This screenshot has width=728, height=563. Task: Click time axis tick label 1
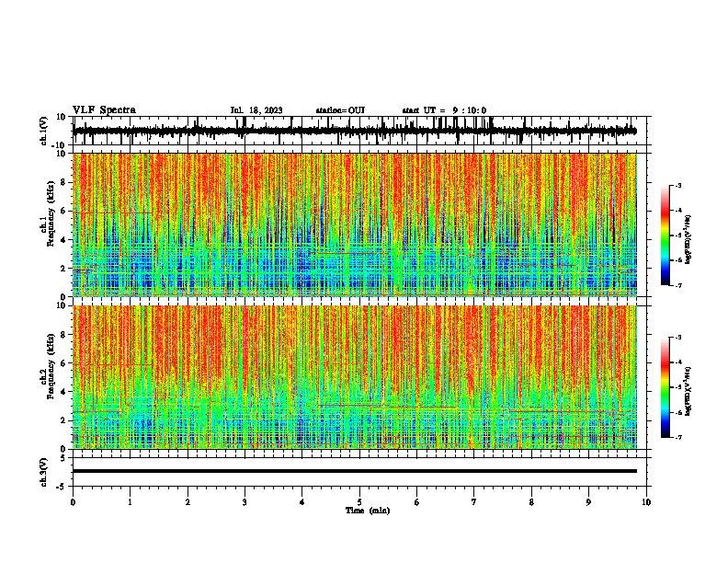coord(130,502)
